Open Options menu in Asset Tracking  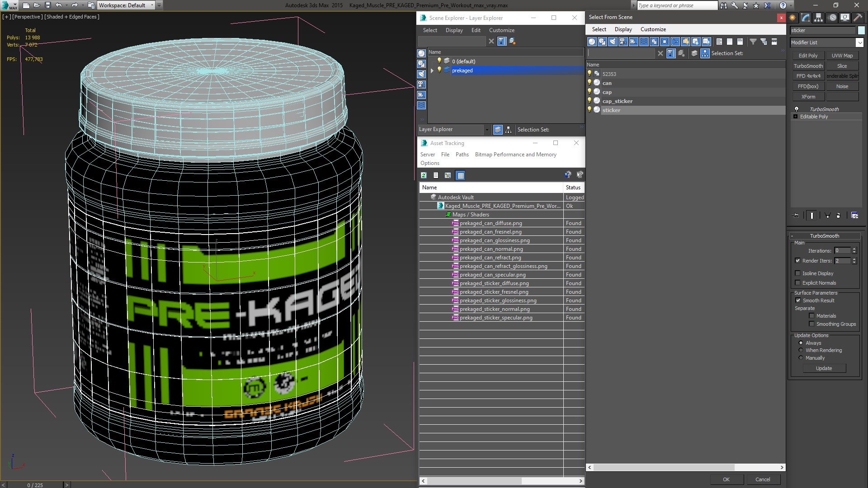pyautogui.click(x=429, y=163)
